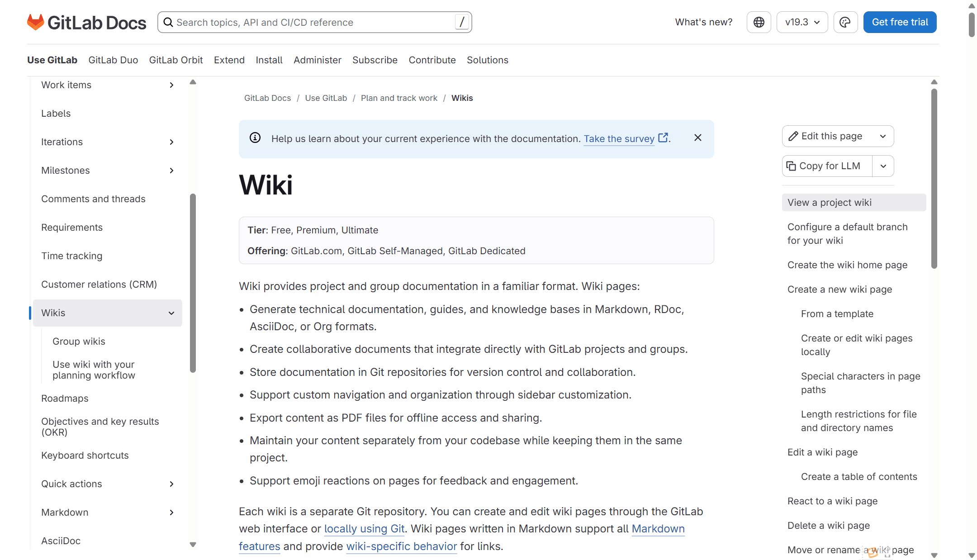Open Use wiki with your planning workflow
Screen dimensions: 977x560
(x=94, y=370)
